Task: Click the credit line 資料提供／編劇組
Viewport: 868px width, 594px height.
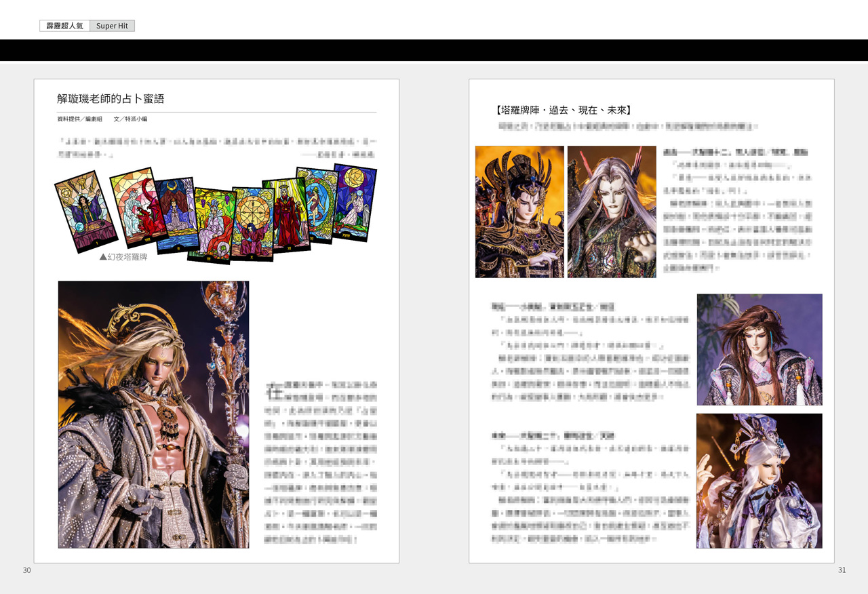Action: (x=80, y=119)
